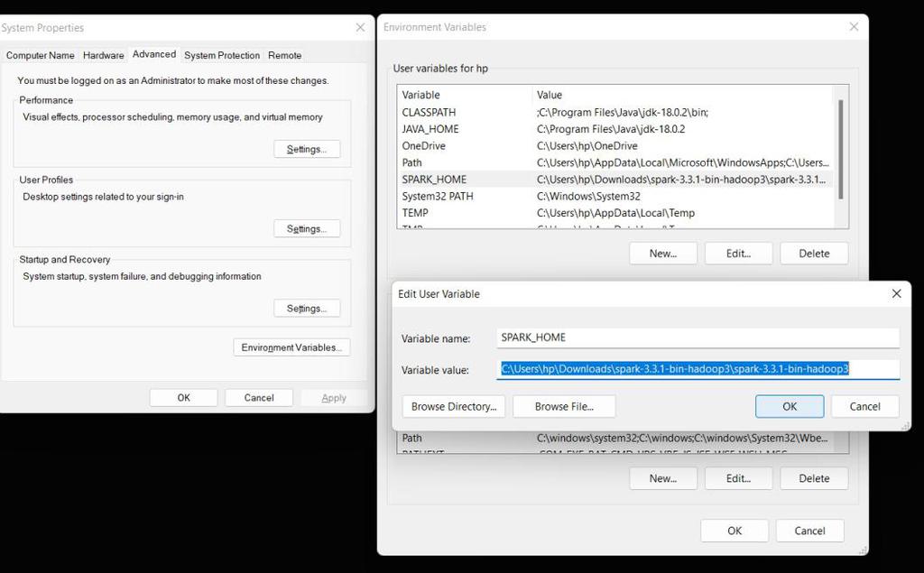The image size is (924, 573).
Task: Click New under user variables list
Action: [x=663, y=254]
